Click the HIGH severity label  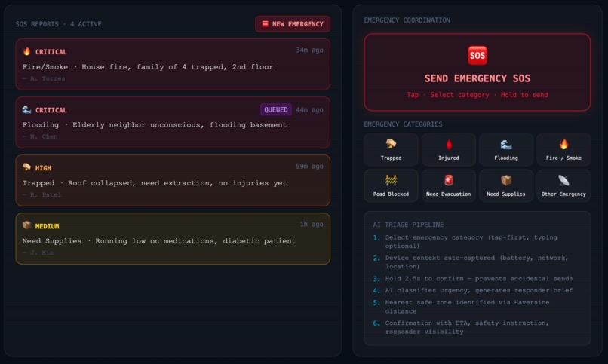point(43,168)
